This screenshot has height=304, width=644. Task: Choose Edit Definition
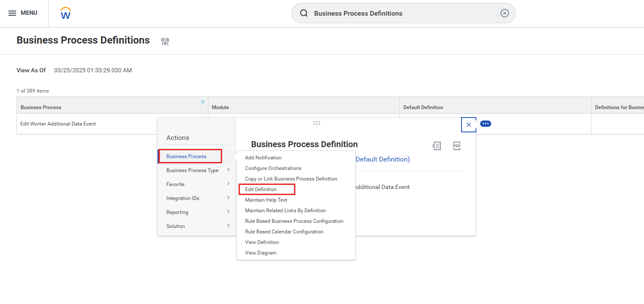coord(261,189)
